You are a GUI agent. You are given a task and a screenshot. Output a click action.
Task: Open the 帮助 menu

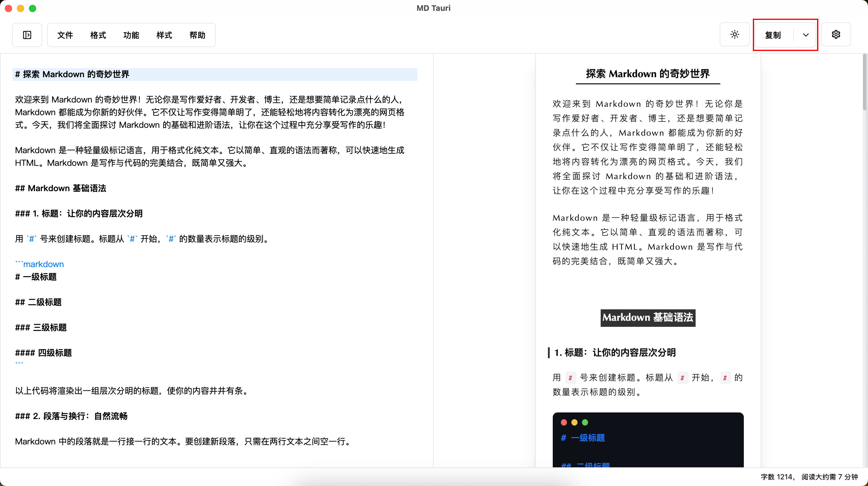coord(197,35)
